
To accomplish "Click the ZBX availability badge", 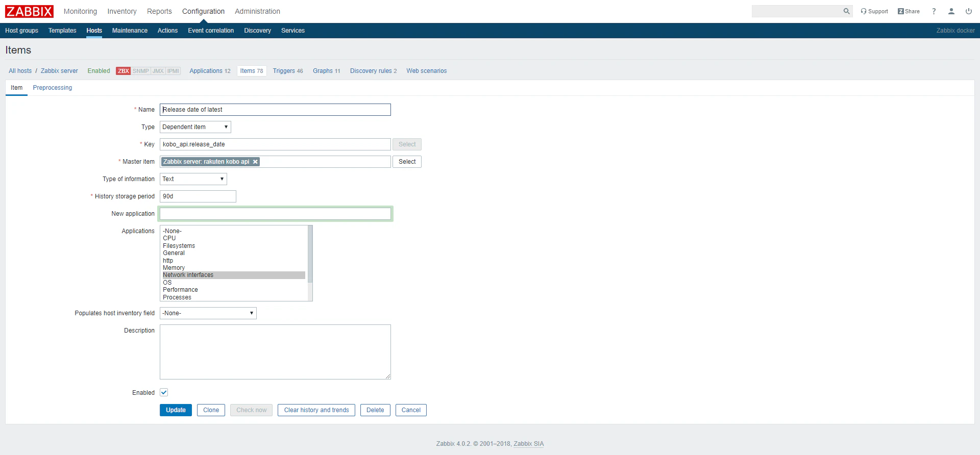I will click(x=124, y=71).
